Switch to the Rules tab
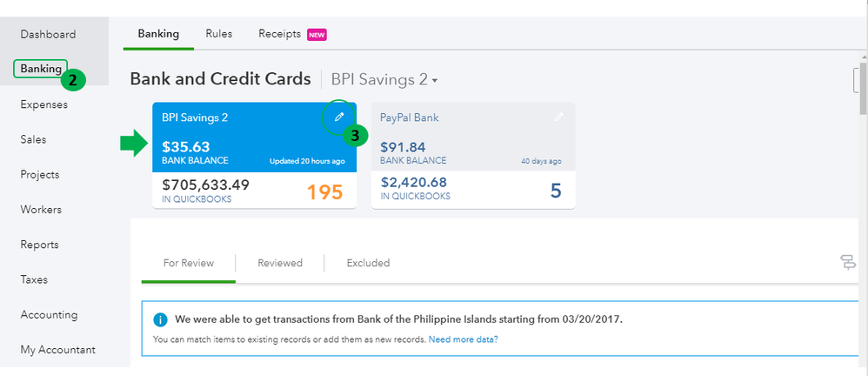 pyautogui.click(x=218, y=34)
